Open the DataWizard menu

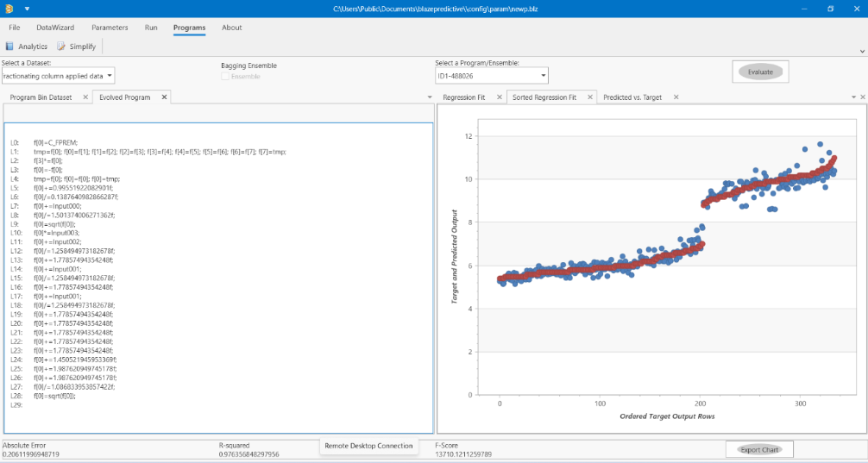[55, 28]
